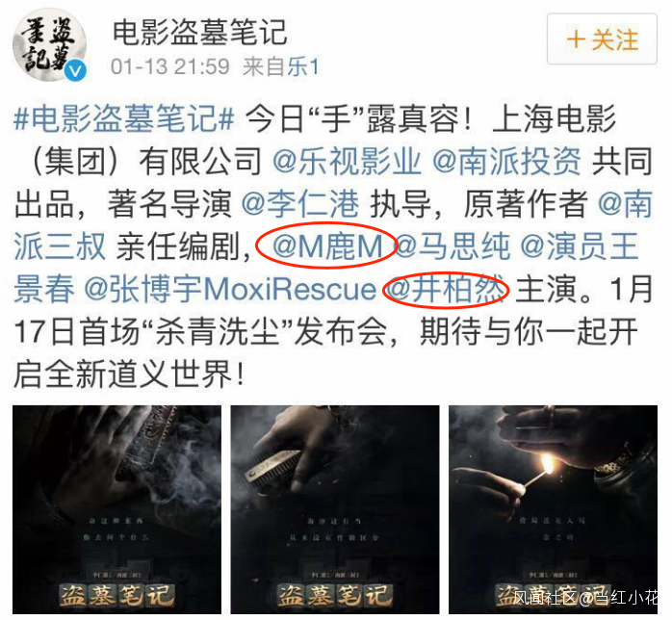Visit the @李仁港 director profile
Screen dimensions: 672x620
point(300,204)
